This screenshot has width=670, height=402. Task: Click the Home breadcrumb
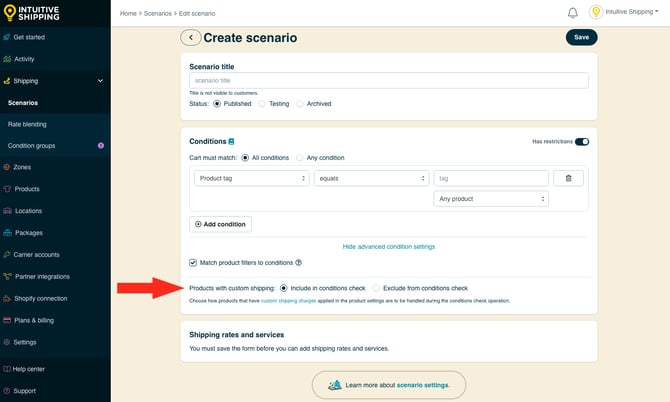pos(128,14)
